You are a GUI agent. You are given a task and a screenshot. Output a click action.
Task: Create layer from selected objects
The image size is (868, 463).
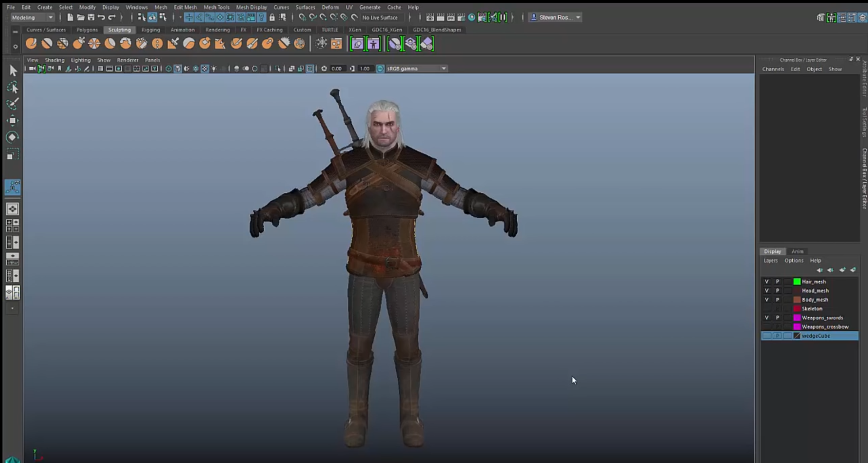coord(853,270)
